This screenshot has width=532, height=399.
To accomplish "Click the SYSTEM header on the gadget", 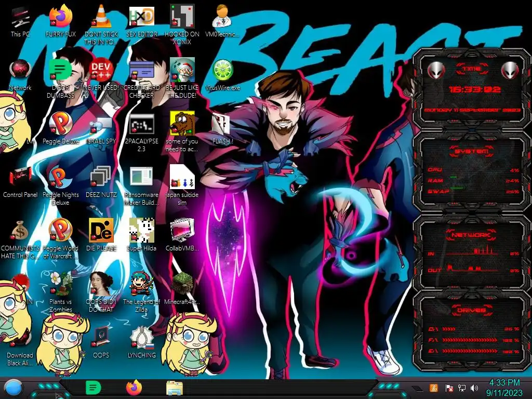I will (472, 151).
